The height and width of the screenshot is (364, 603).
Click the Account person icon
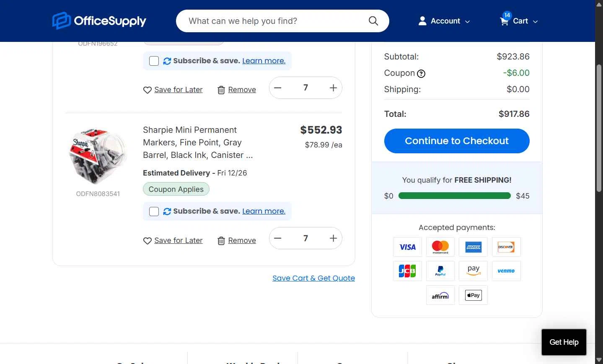point(422,21)
